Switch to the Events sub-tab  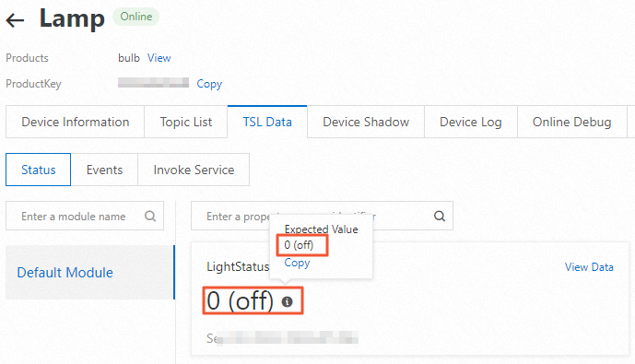click(104, 170)
